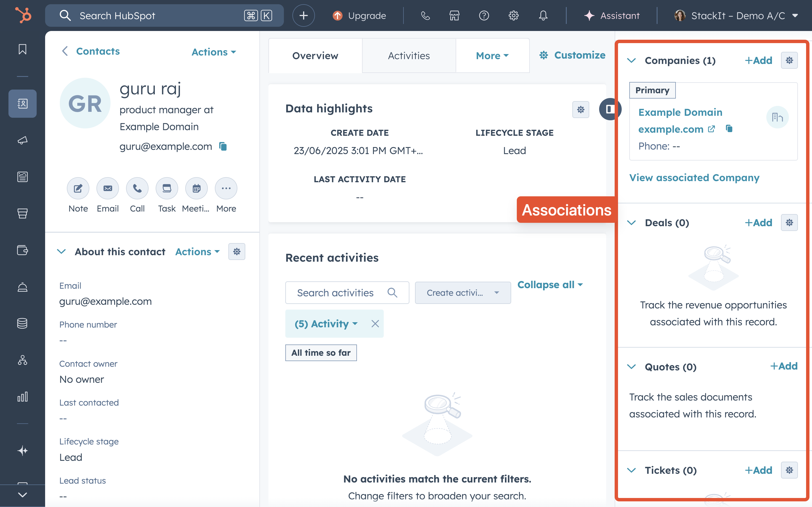
Task: Collapse the Companies (1) section
Action: (632, 61)
